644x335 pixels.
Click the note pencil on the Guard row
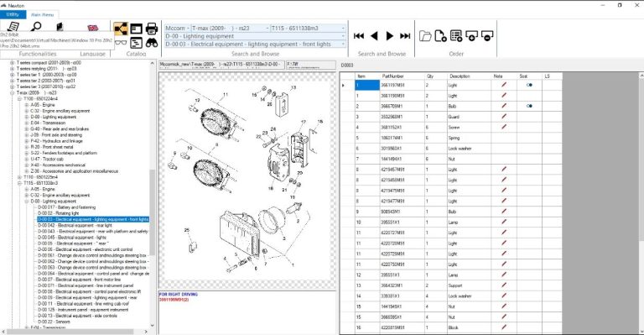click(x=503, y=117)
